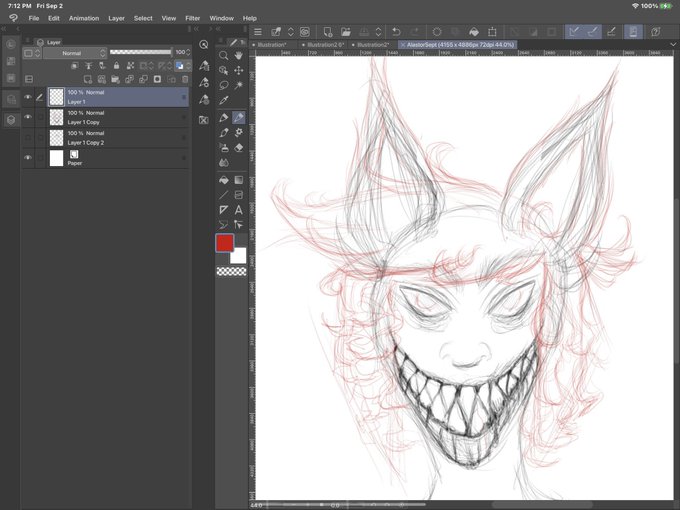680x510 pixels.
Task: Click the Open file folder icon
Action: pos(346,32)
